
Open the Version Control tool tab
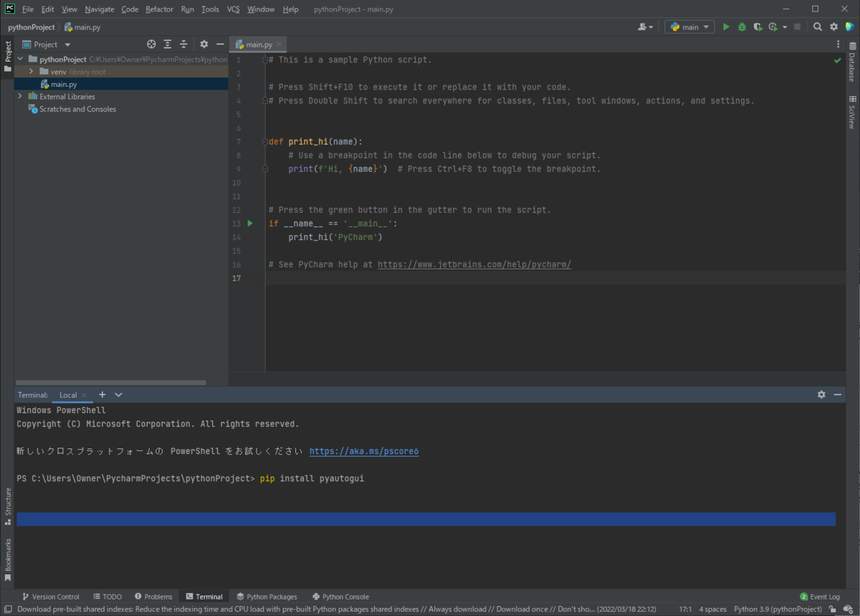(x=50, y=597)
